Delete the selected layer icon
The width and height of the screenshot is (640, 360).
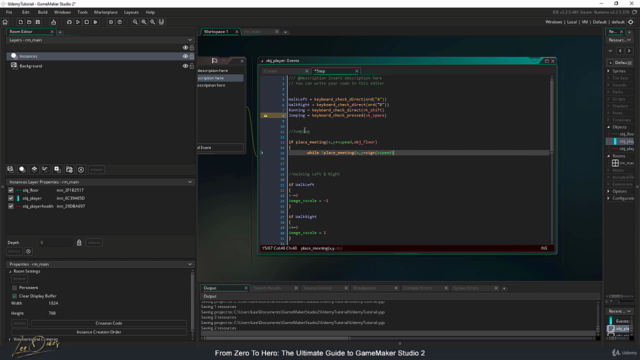coord(81,169)
